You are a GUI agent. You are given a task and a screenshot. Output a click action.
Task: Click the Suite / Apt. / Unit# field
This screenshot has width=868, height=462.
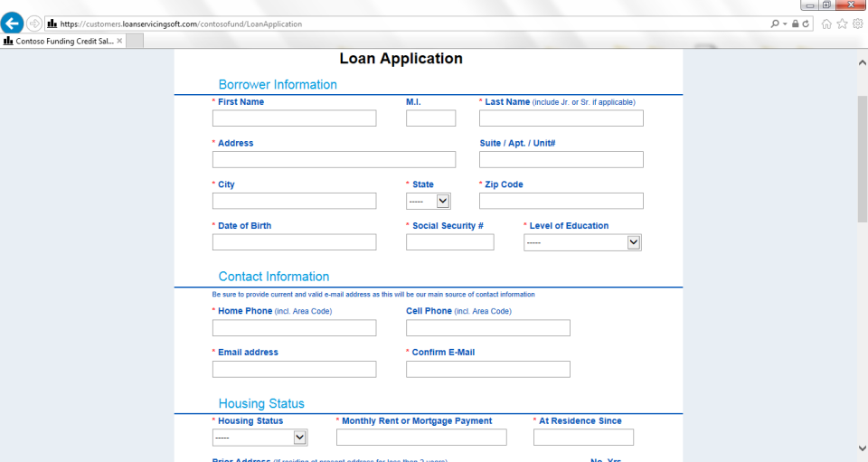[561, 159]
